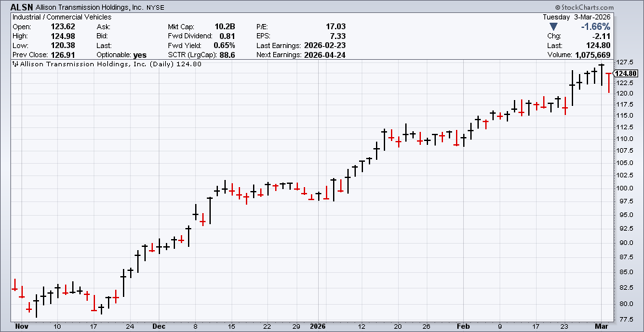
Task: Click the Optionable yes field
Action: pos(140,55)
